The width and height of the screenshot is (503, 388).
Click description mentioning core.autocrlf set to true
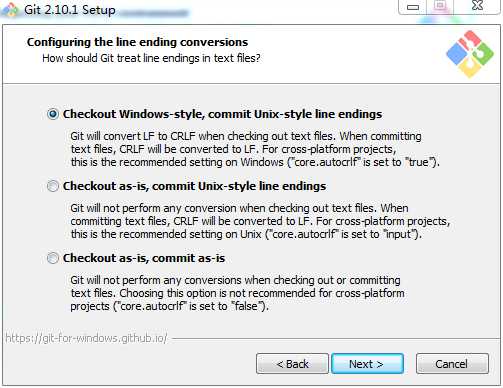pos(255,149)
